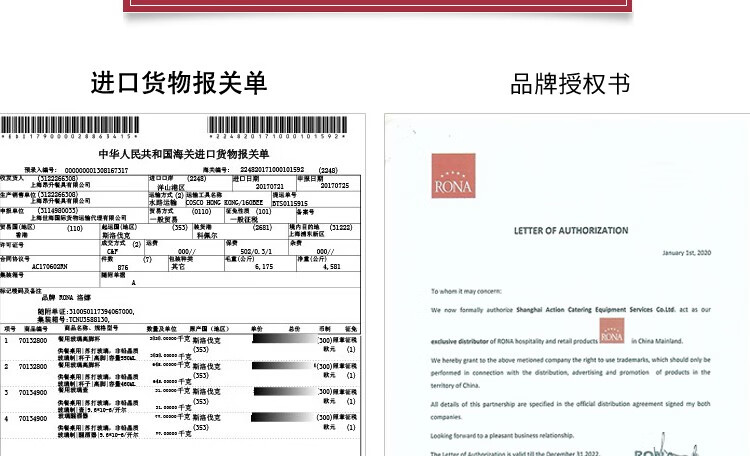Click the Shanghai Action Catering Equipment Services text

pos(596,310)
